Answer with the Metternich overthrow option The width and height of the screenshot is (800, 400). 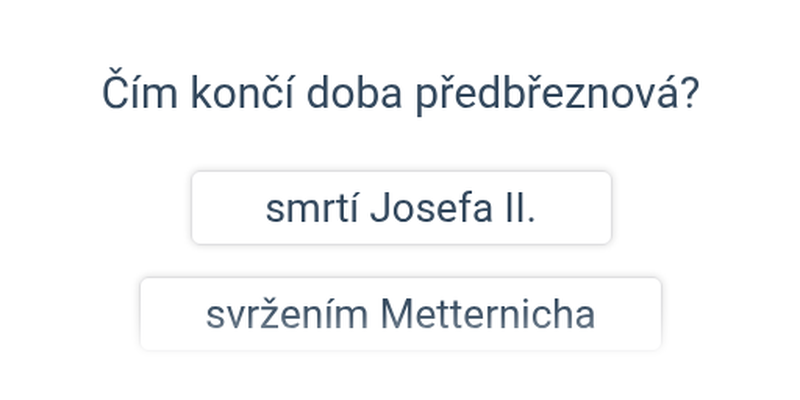[x=400, y=314]
